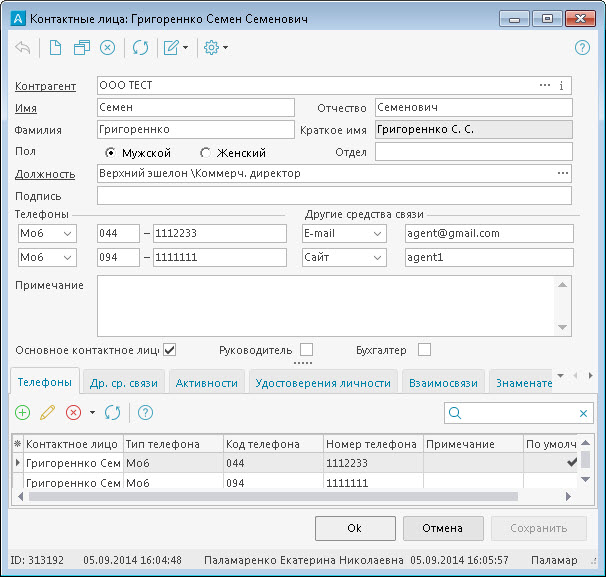
Task: Switch to the Активности tab
Action: click(207, 382)
